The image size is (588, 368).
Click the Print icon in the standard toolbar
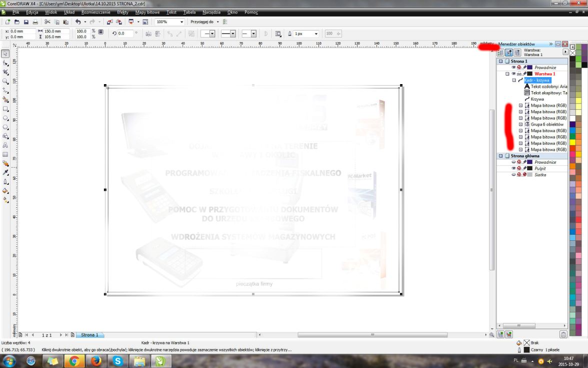(x=35, y=22)
